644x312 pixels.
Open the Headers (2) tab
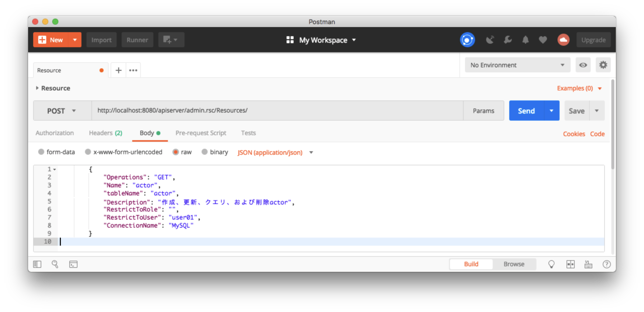(106, 133)
